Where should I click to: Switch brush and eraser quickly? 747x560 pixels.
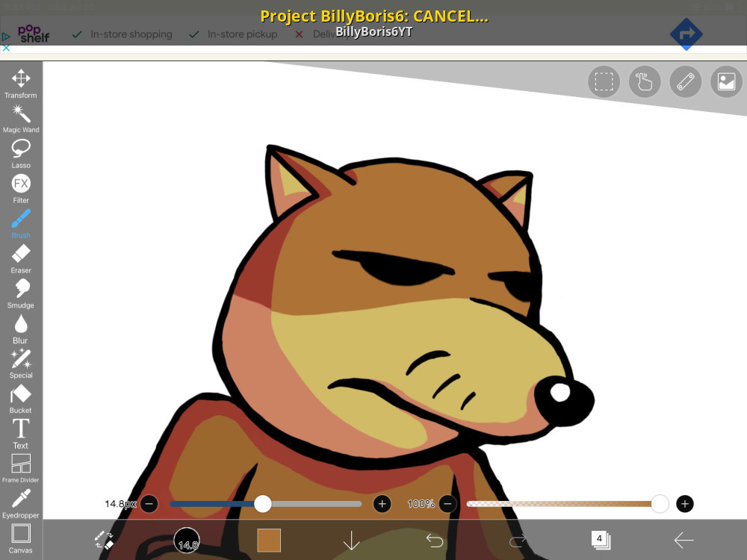(105, 540)
